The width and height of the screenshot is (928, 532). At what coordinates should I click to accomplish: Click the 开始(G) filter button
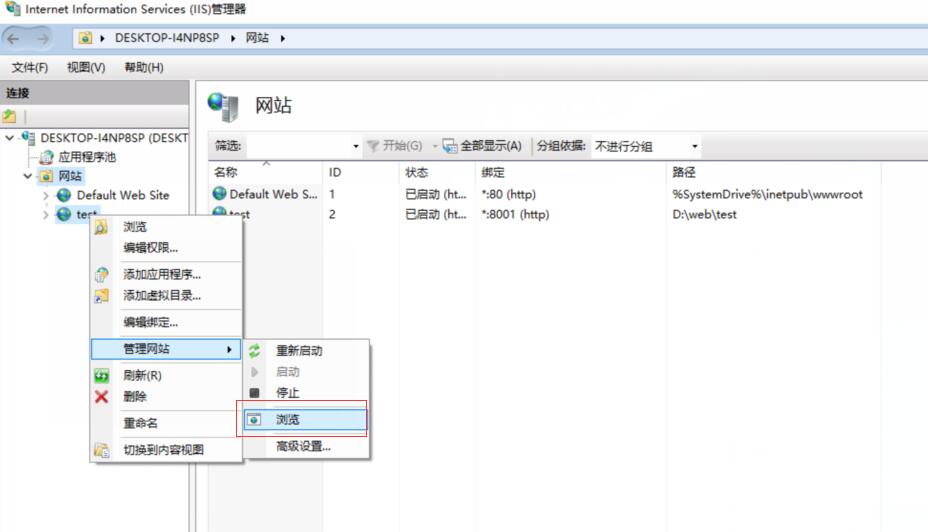tap(395, 146)
